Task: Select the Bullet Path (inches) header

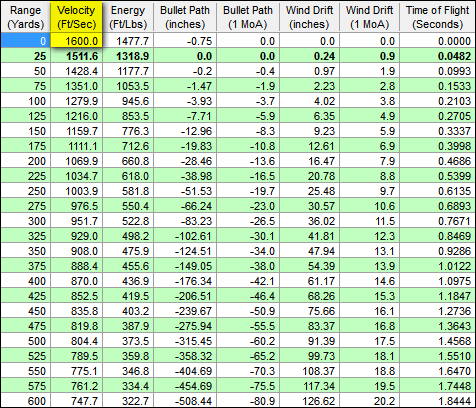Action: click(185, 17)
